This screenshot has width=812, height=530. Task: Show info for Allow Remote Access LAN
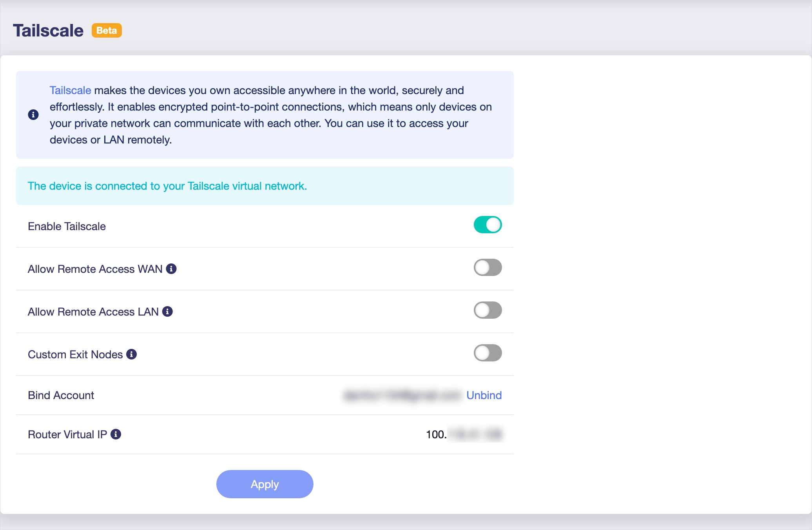coord(168,311)
